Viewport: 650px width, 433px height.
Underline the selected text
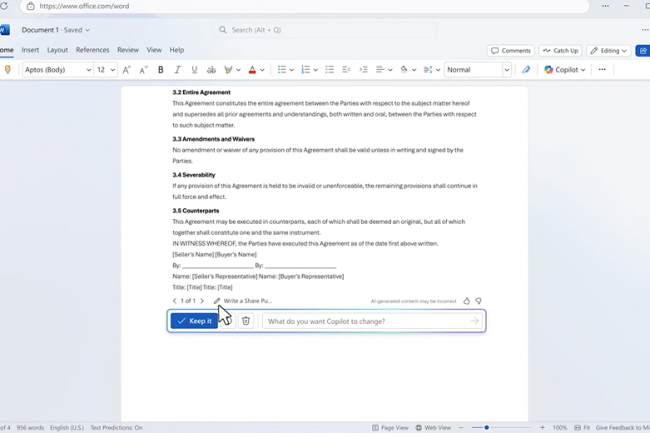193,70
